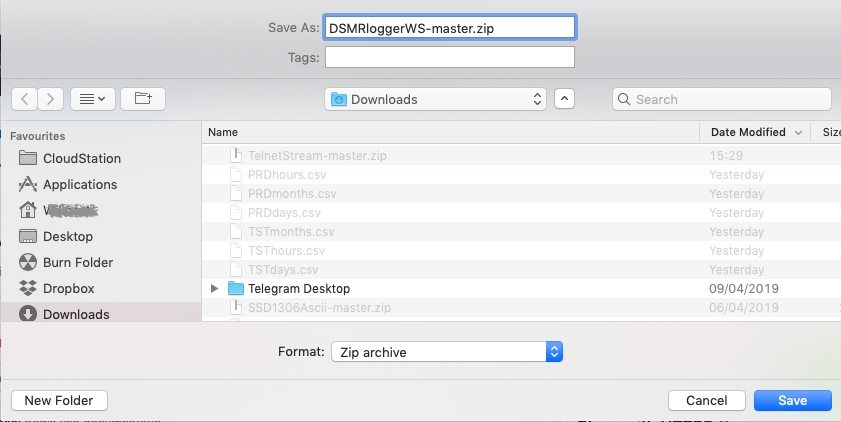This screenshot has height=422, width=841.
Task: Collapse the dialog with the chevron button
Action: [x=565, y=99]
